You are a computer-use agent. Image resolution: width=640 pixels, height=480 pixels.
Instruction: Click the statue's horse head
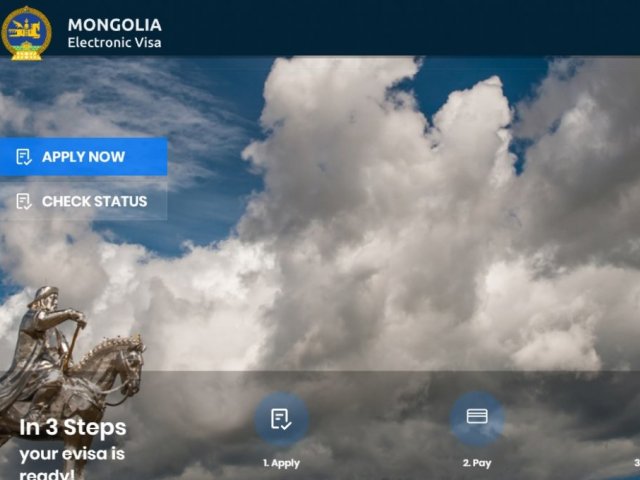pos(131,361)
